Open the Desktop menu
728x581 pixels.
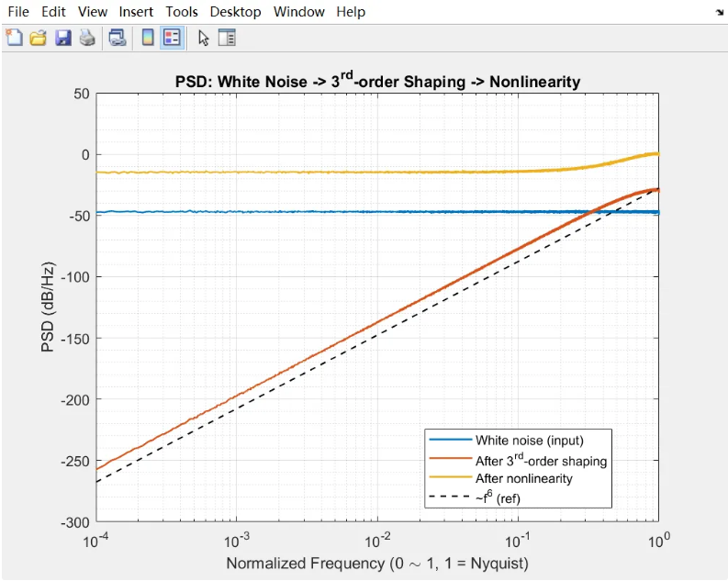pos(235,12)
